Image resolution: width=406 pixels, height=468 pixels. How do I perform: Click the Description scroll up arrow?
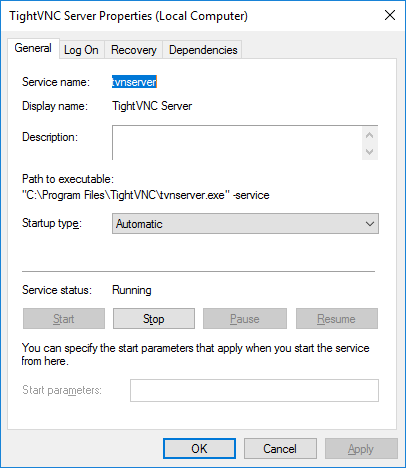point(369,135)
